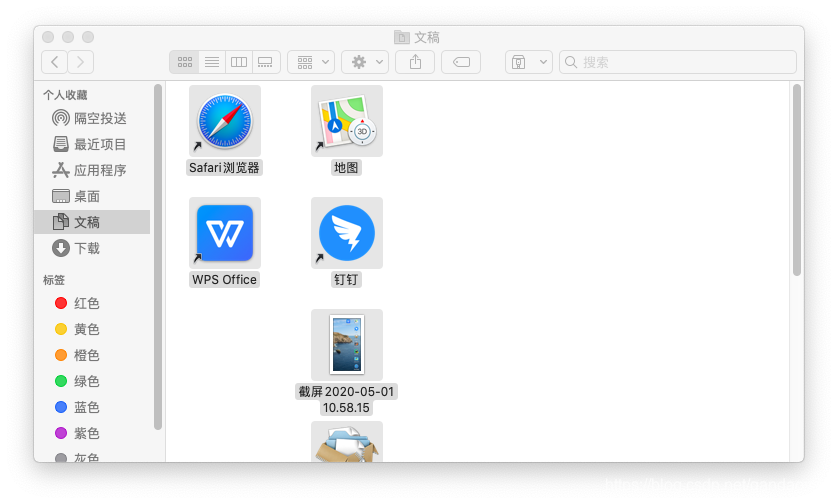This screenshot has width=838, height=504.
Task: Click the Safari浏览器 file name label
Action: (x=224, y=168)
